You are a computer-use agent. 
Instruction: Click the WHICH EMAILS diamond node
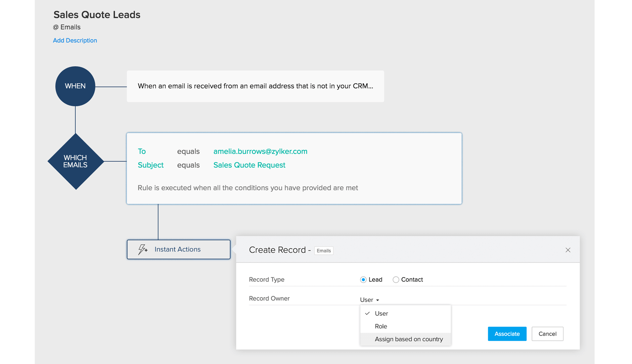pyautogui.click(x=75, y=161)
